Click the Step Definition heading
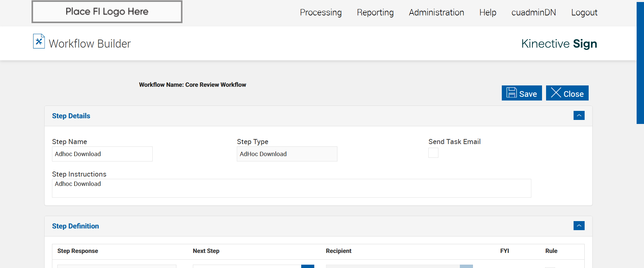The width and height of the screenshot is (644, 268). tap(75, 226)
